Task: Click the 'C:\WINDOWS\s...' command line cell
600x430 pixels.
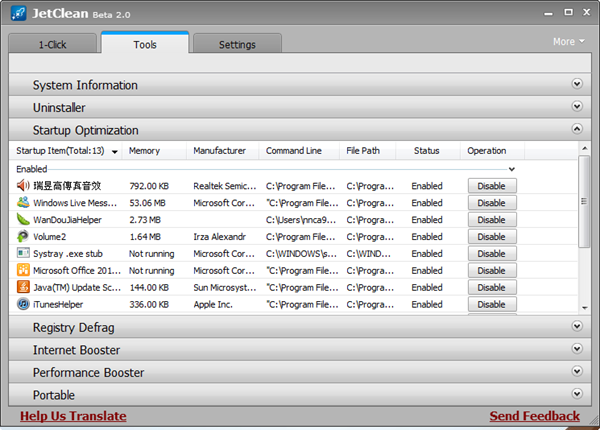Action: 301,254
